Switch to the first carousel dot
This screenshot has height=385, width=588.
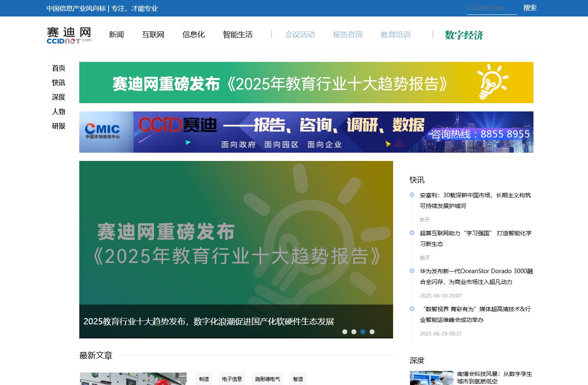[345, 332]
